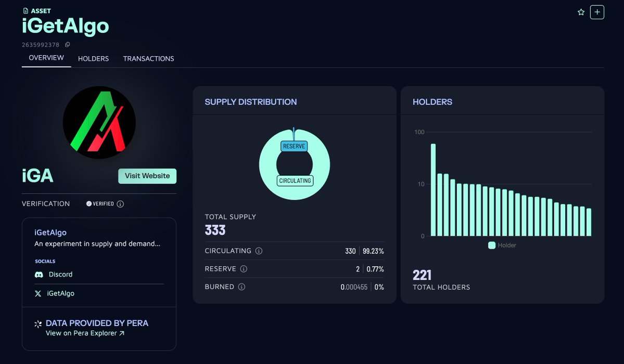
Task: Click the Discord logo icon
Action: [x=39, y=275]
